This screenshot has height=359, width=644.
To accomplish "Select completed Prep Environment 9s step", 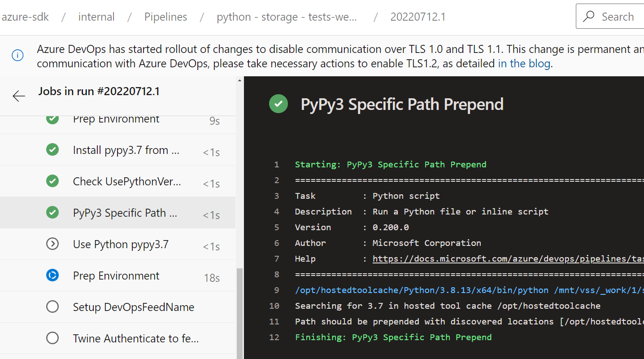I will click(x=117, y=125).
